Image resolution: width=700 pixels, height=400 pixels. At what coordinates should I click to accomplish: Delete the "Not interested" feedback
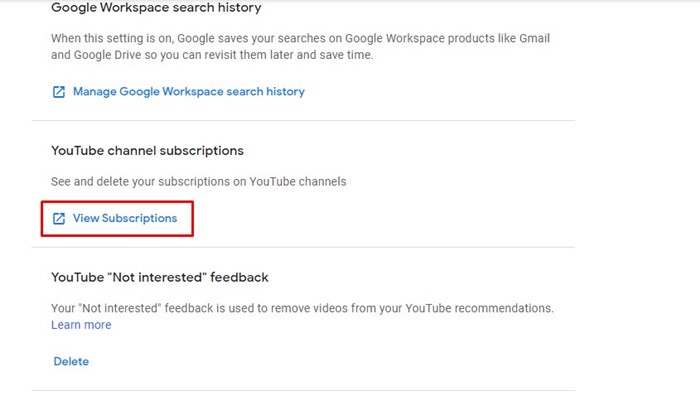(x=70, y=361)
